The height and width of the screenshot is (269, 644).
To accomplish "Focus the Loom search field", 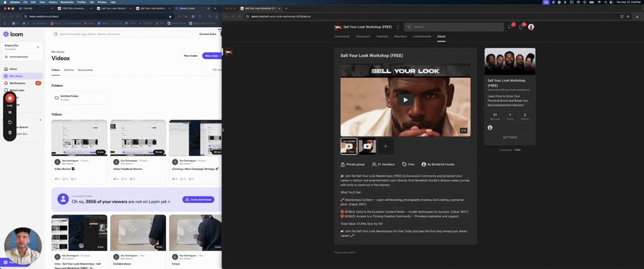I will point(122,34).
